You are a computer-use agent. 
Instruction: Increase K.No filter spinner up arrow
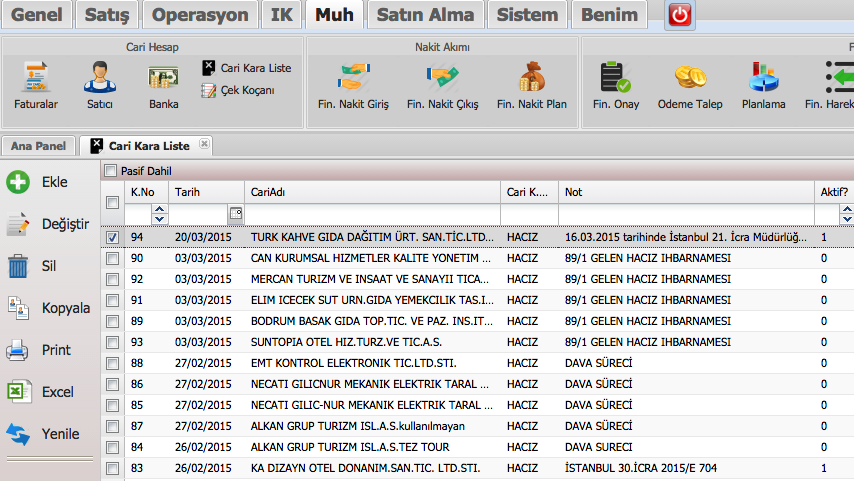(159, 209)
